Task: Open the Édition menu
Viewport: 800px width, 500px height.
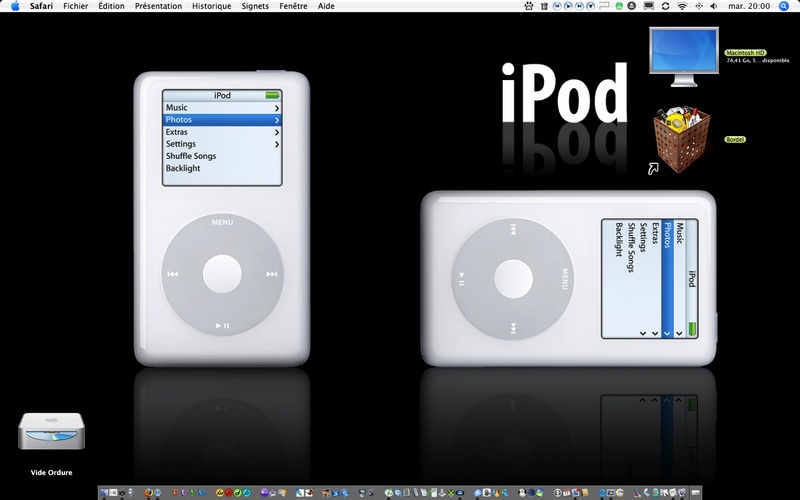Action: [x=112, y=6]
